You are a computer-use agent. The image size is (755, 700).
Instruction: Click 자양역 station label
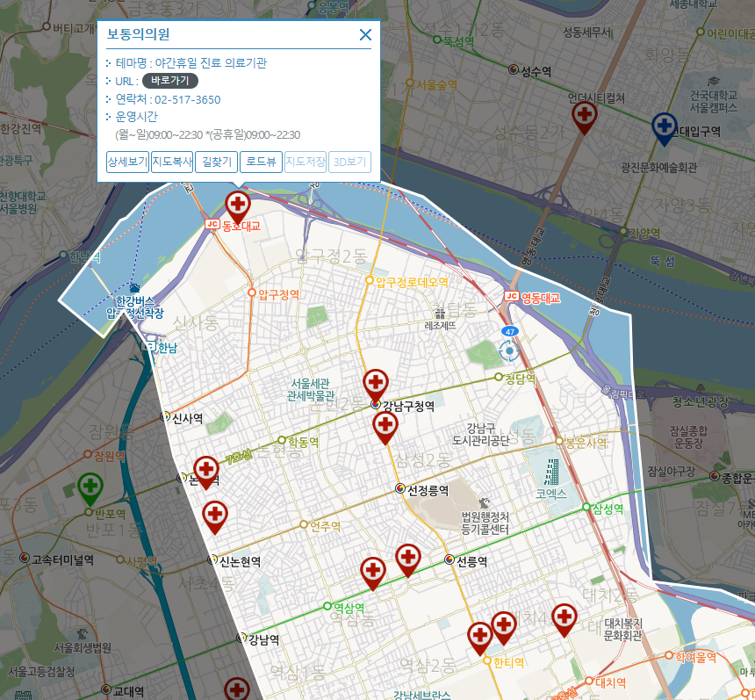[x=644, y=234]
